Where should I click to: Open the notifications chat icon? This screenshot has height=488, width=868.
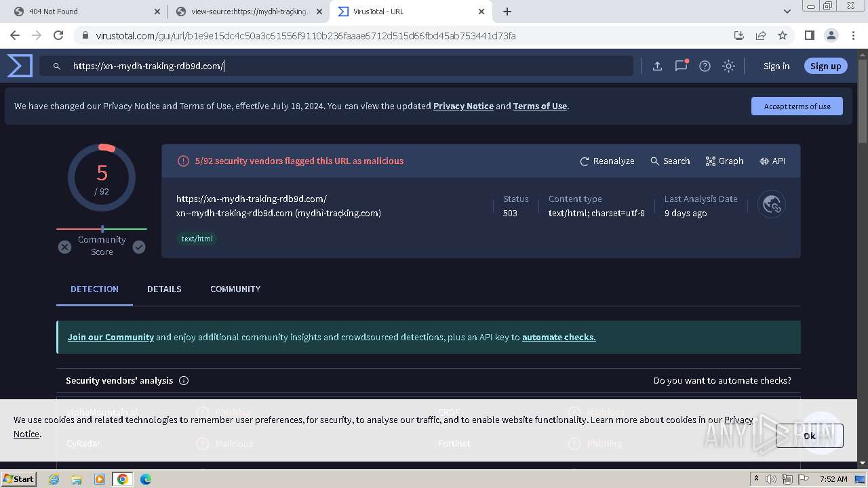(681, 66)
